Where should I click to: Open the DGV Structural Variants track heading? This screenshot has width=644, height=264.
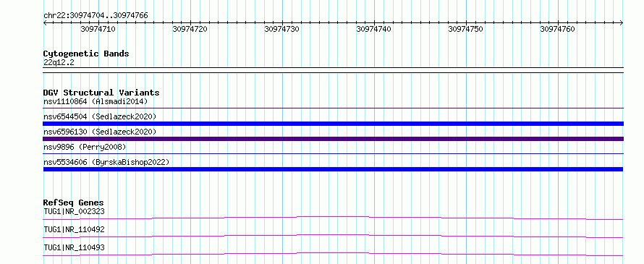pyautogui.click(x=101, y=93)
